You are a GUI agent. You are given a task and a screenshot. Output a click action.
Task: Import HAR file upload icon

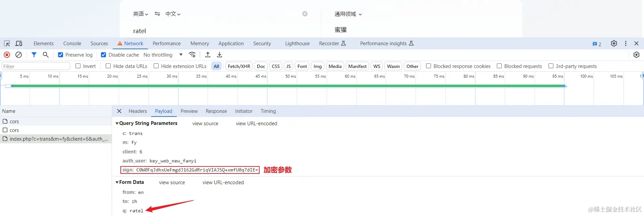pyautogui.click(x=208, y=55)
